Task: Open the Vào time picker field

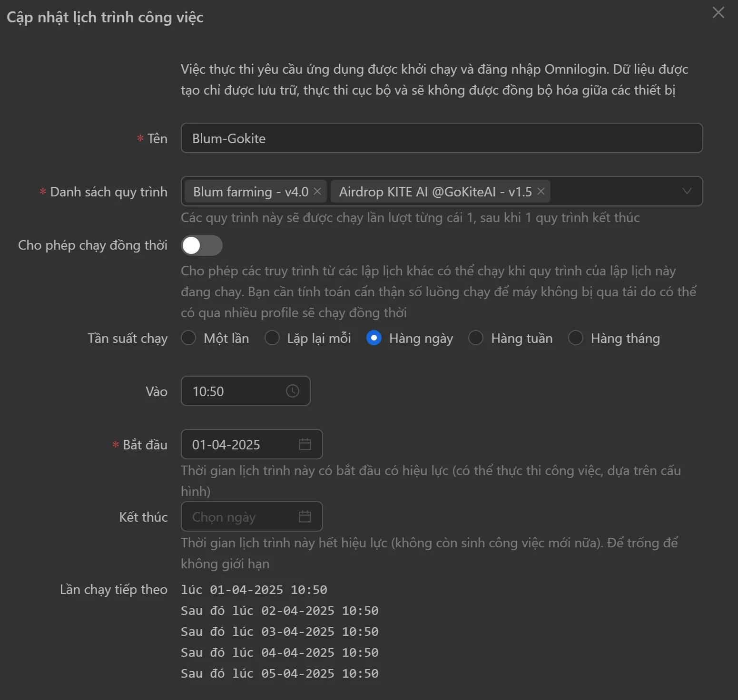Action: point(233,391)
